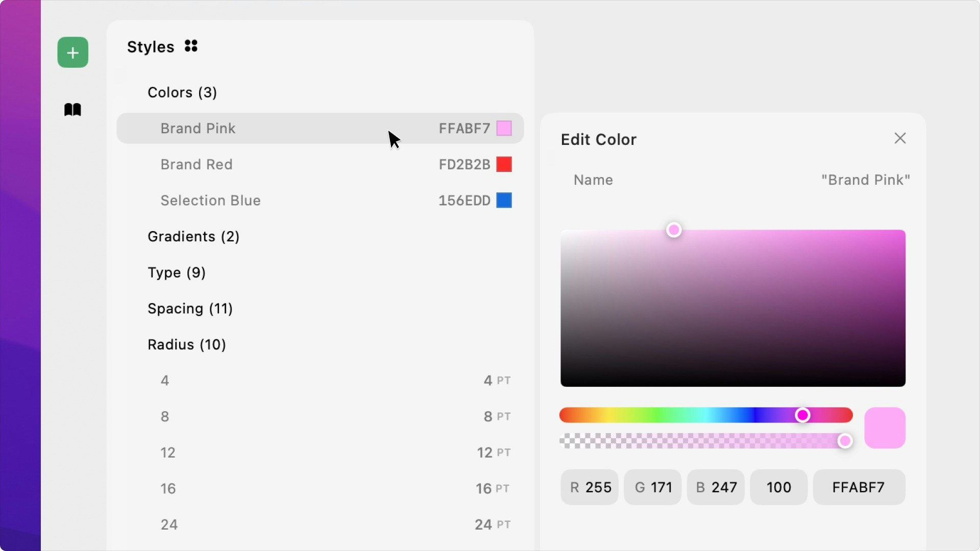Click the Brand Red color swatch
This screenshot has height=551, width=980.
(504, 164)
